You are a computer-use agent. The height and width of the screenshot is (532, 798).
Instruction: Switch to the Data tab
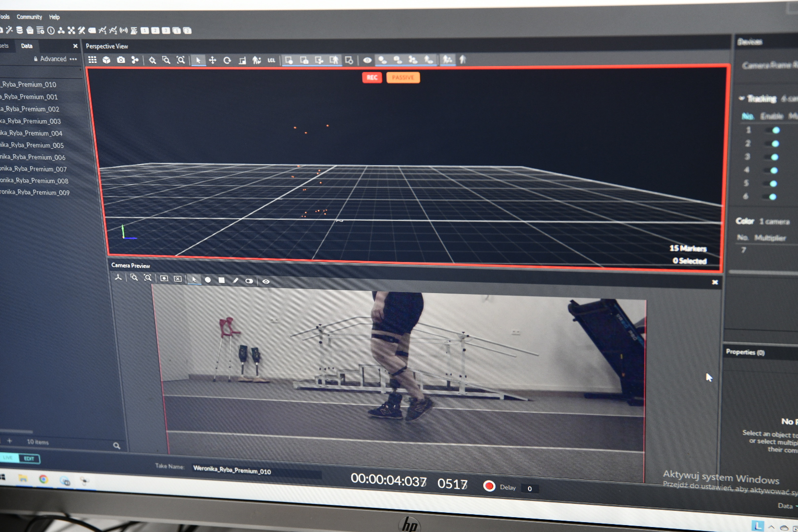27,46
